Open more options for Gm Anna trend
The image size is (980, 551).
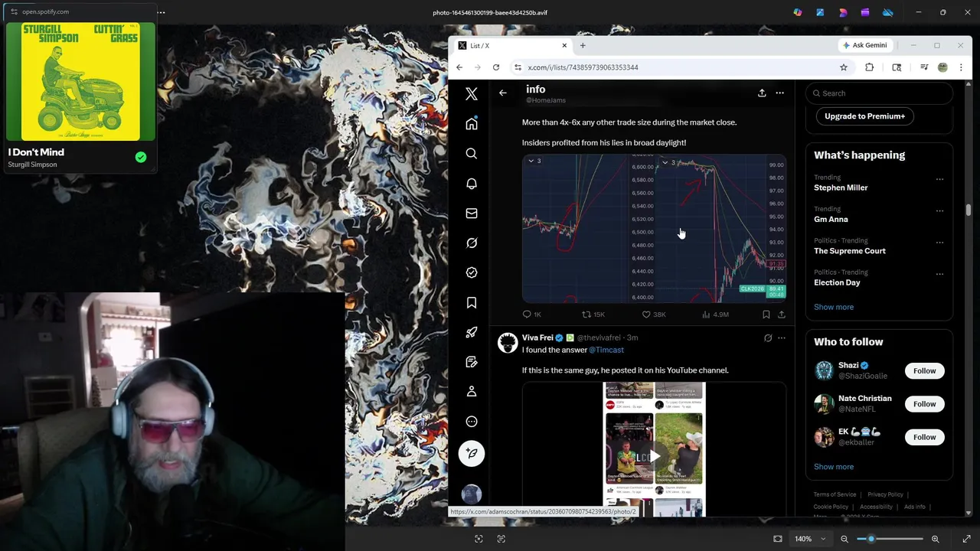tap(939, 210)
